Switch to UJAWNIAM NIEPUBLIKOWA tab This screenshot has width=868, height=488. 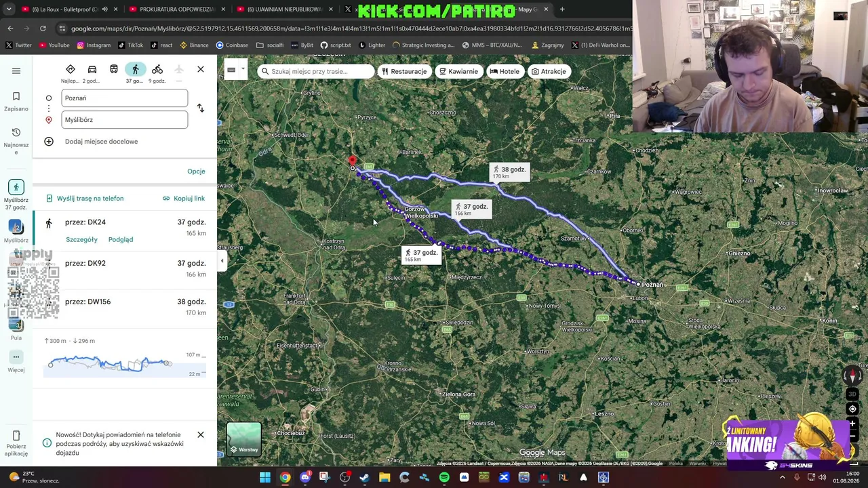coord(283,9)
